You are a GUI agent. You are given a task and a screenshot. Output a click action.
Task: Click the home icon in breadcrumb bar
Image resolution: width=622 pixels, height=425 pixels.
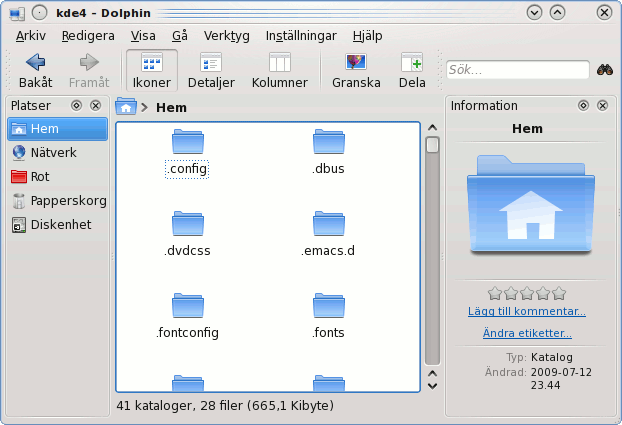click(x=126, y=106)
